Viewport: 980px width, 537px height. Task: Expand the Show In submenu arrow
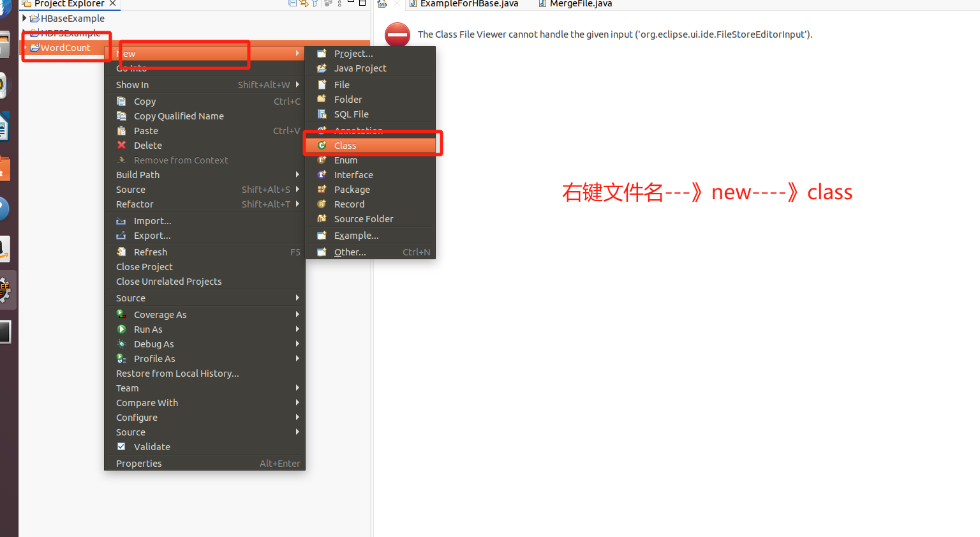297,84
